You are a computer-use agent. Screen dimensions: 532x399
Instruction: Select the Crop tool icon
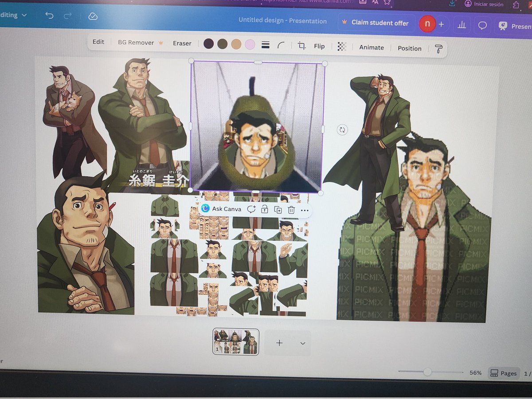(302, 46)
